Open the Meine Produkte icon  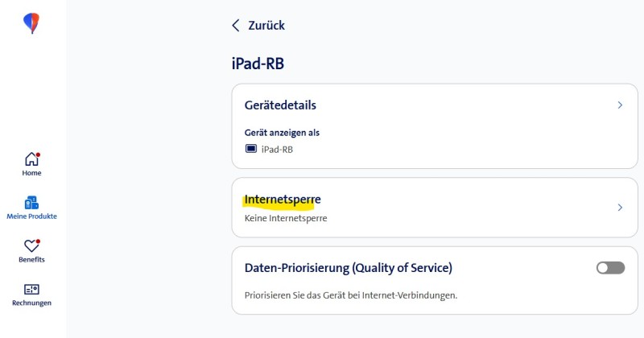(x=31, y=202)
